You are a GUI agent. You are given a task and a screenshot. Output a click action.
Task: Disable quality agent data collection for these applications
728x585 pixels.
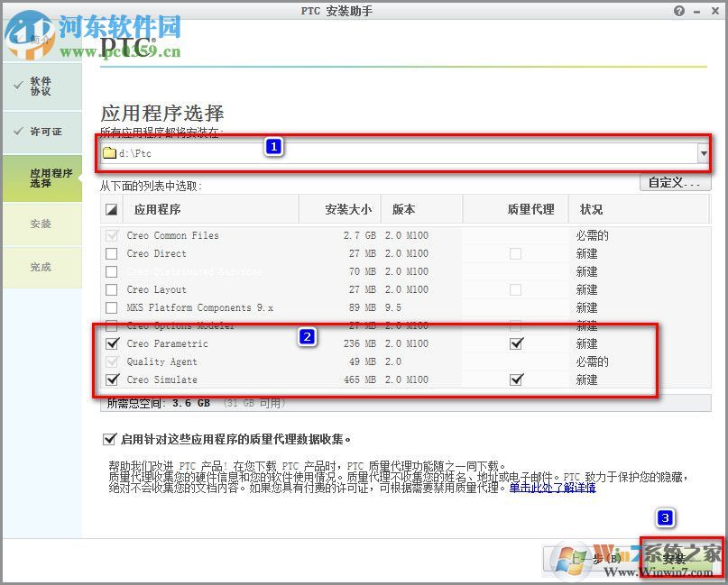108,439
